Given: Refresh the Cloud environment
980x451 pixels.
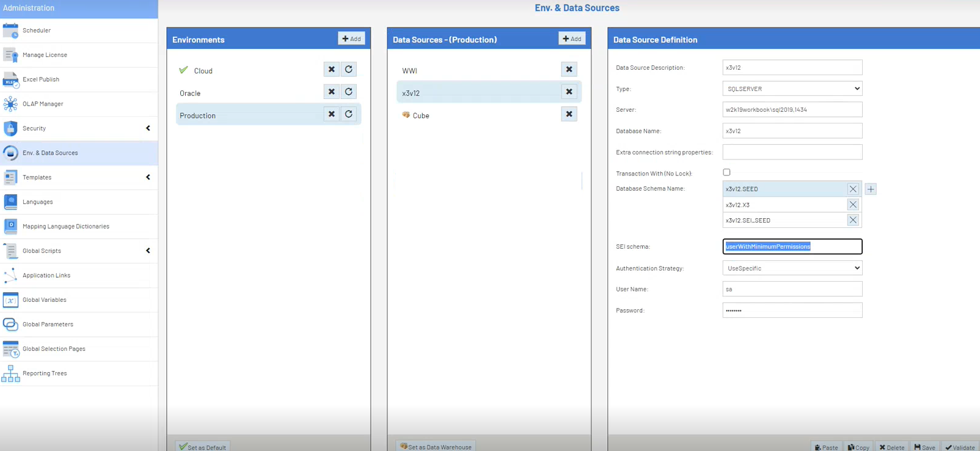Looking at the screenshot, I should click(349, 70).
